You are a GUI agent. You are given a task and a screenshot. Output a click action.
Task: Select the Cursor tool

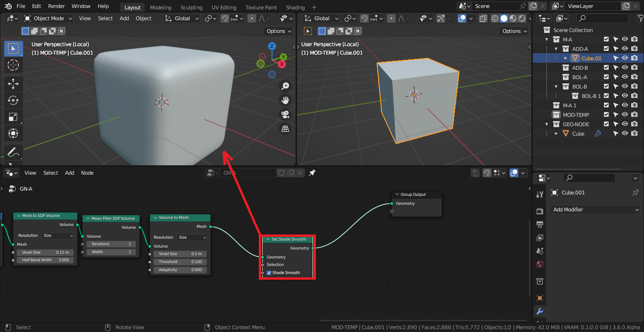[13, 65]
